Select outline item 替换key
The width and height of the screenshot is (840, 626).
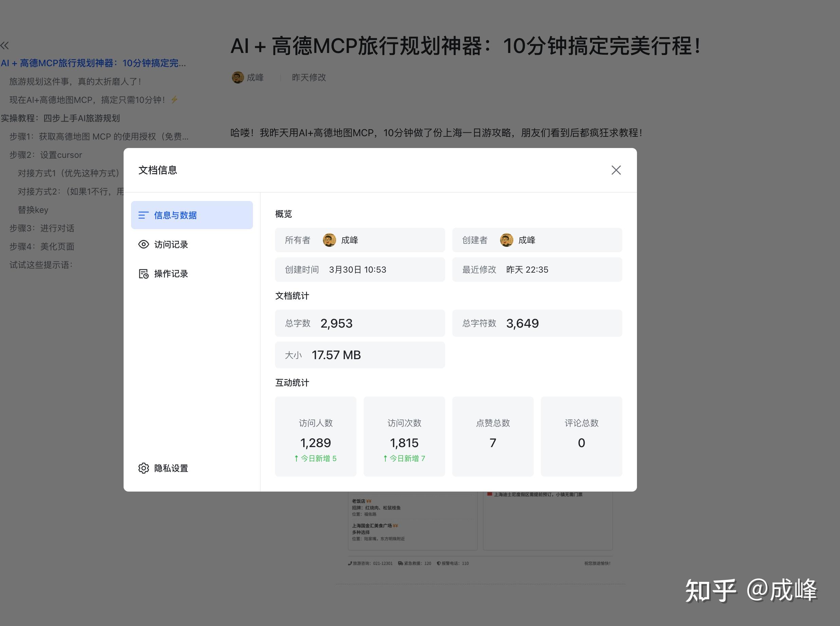(33, 209)
